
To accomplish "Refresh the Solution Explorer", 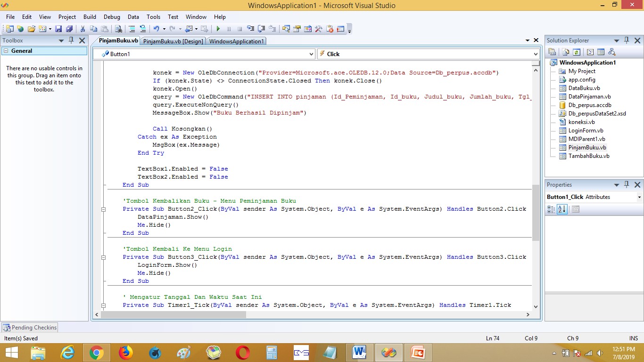I will pyautogui.click(x=576, y=52).
